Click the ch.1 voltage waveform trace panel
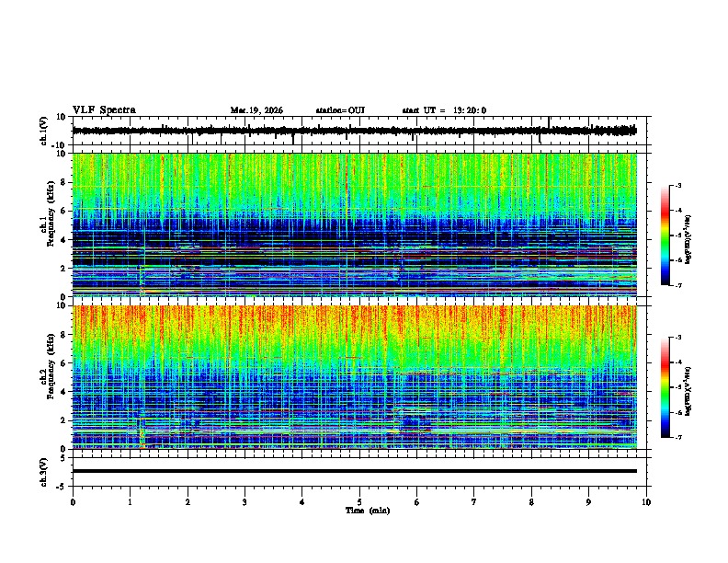The height and width of the screenshot is (563, 728). [359, 131]
